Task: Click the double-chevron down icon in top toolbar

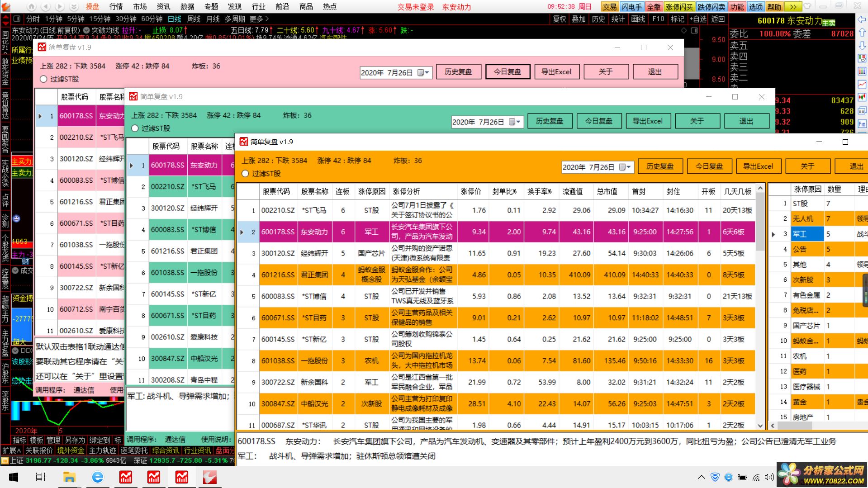Action: [74, 7]
